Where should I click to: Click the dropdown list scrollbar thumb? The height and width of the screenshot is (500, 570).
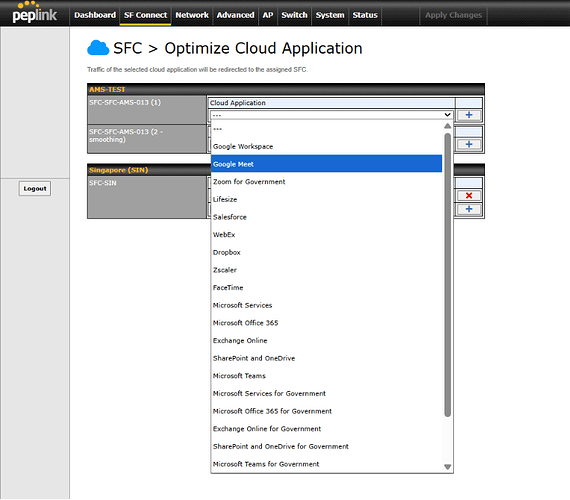447,275
